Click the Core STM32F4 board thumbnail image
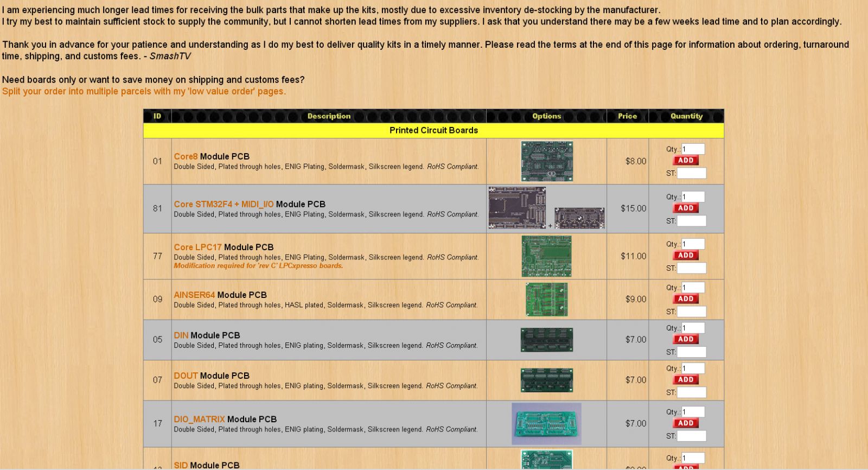The height and width of the screenshot is (470, 868). 516,208
